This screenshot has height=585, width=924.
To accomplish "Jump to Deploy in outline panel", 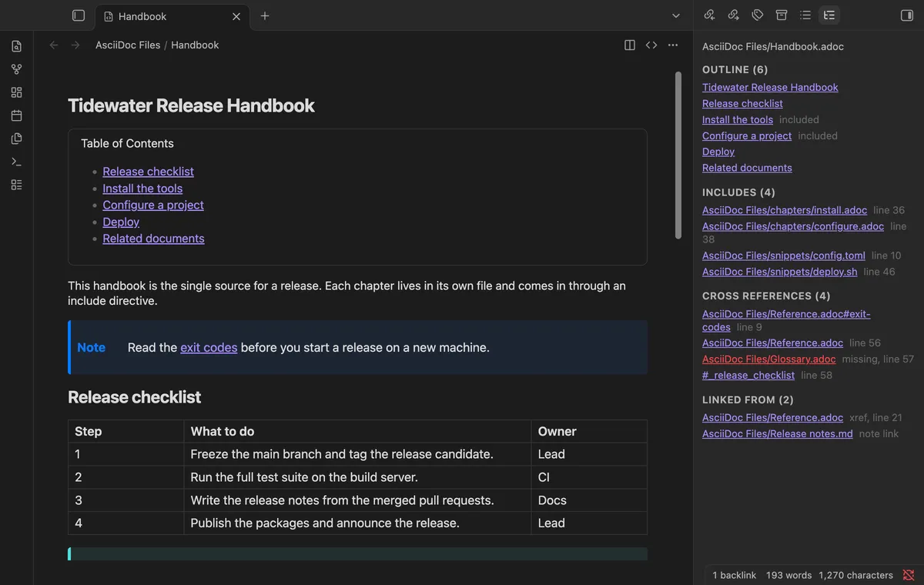I will click(718, 152).
